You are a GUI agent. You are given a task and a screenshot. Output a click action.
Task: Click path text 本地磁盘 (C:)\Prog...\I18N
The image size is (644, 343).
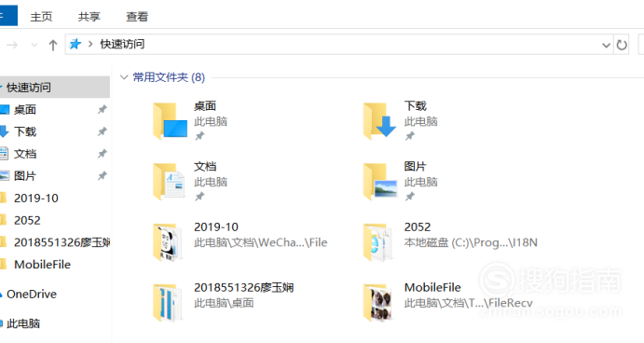coord(471,242)
